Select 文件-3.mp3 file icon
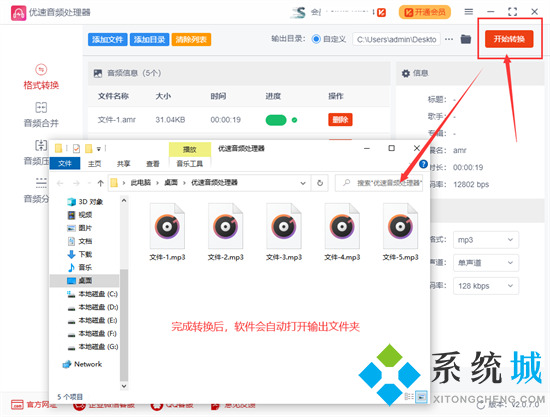 (284, 226)
